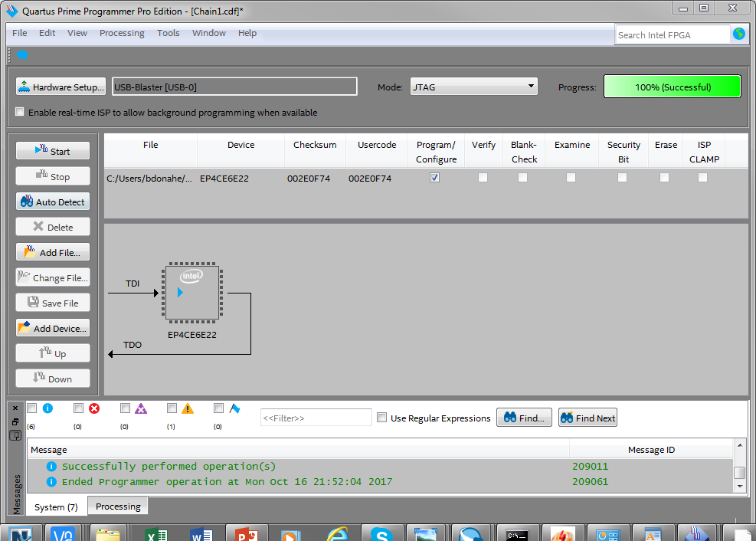Viewport: 756px width, 541px height.
Task: Click the messages list scrollbar up arrow
Action: pyautogui.click(x=740, y=444)
